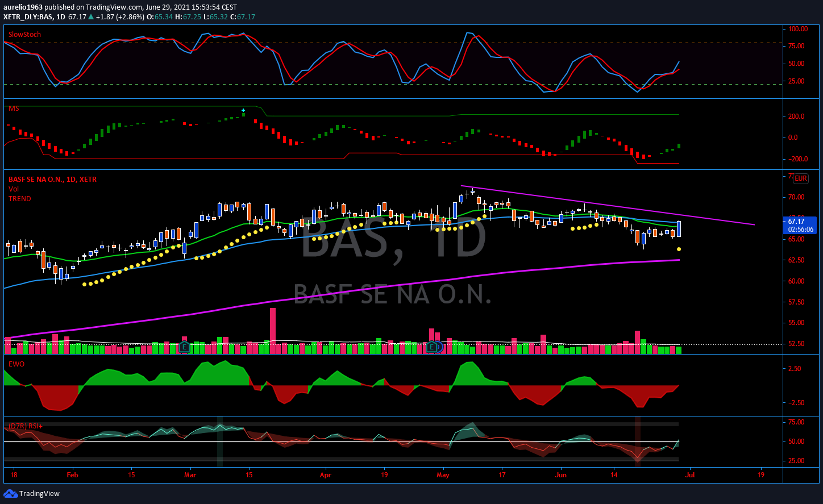Click the earnings 'E' marker near March
Screen dimensions: 823x504
(x=184, y=347)
